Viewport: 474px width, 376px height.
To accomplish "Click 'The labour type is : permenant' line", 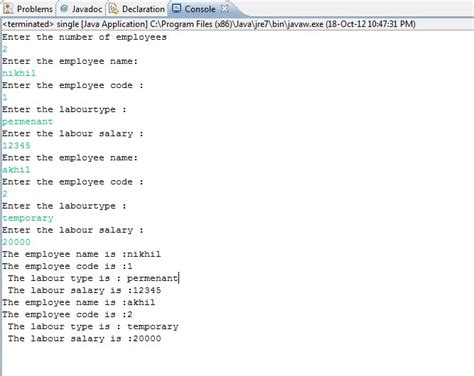I will [93, 278].
